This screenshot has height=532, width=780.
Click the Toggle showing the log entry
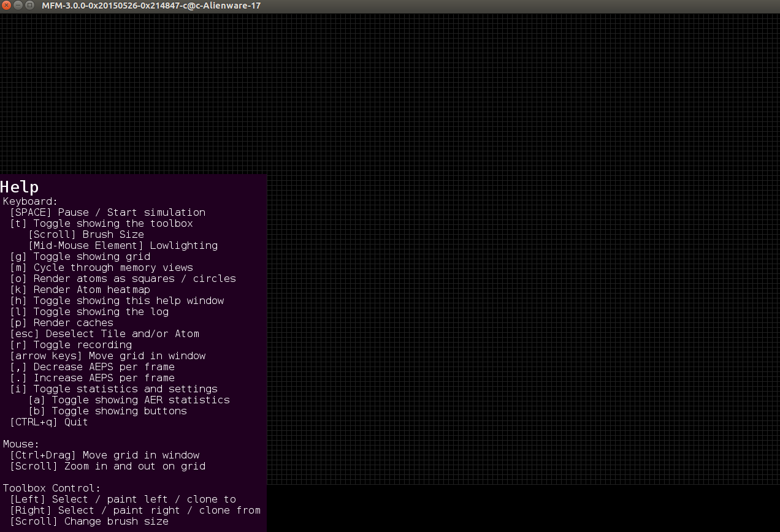(89, 312)
